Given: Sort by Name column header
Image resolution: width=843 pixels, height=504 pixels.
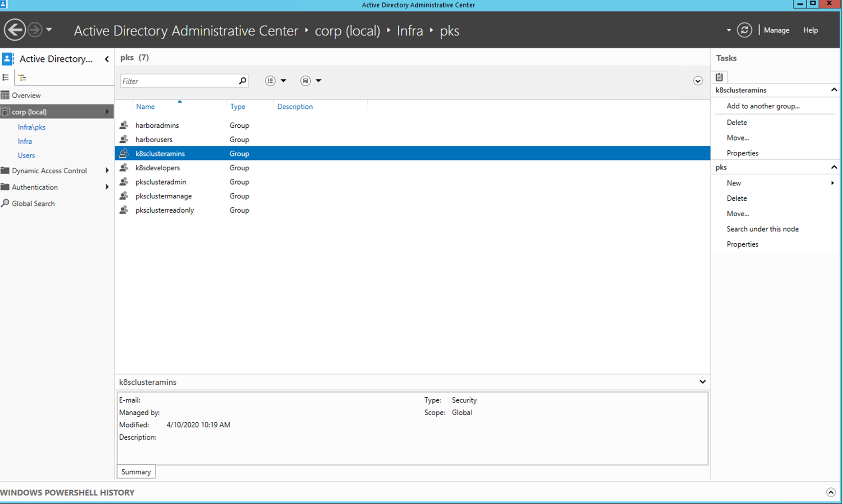Looking at the screenshot, I should pyautogui.click(x=145, y=107).
